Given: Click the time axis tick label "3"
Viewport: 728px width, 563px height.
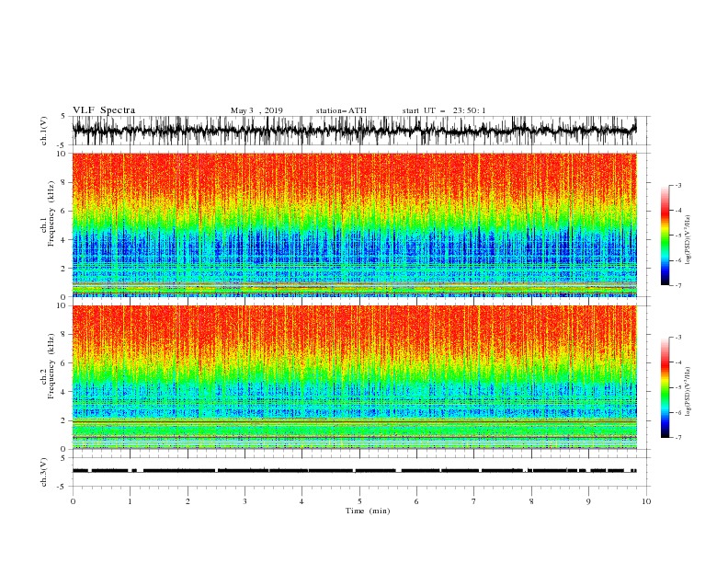Looking at the screenshot, I should click(x=245, y=501).
